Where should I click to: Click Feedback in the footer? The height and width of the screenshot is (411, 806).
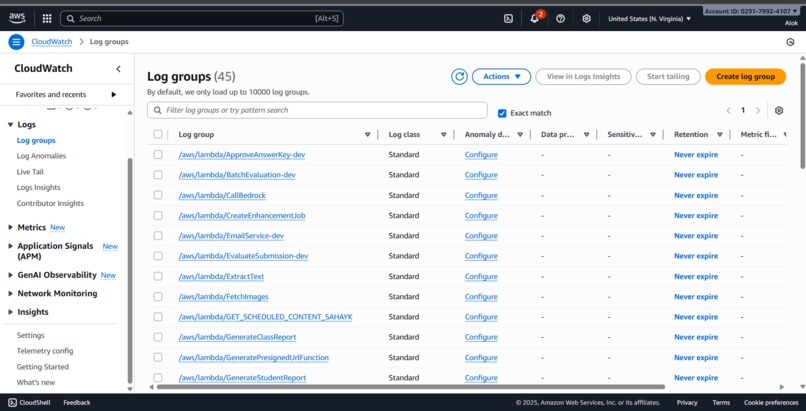(77, 402)
